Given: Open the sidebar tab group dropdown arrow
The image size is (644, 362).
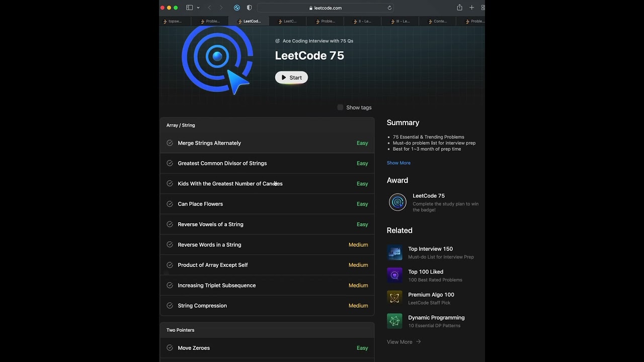Looking at the screenshot, I should coord(198,8).
